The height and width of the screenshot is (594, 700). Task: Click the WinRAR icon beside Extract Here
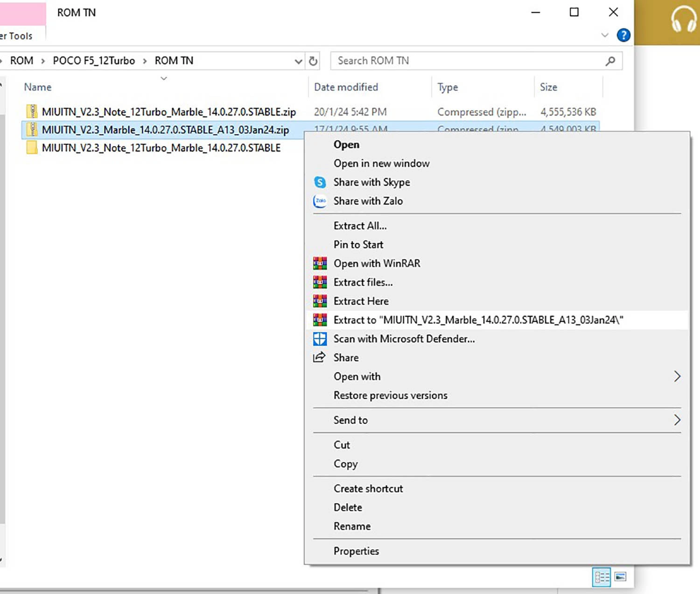click(320, 301)
